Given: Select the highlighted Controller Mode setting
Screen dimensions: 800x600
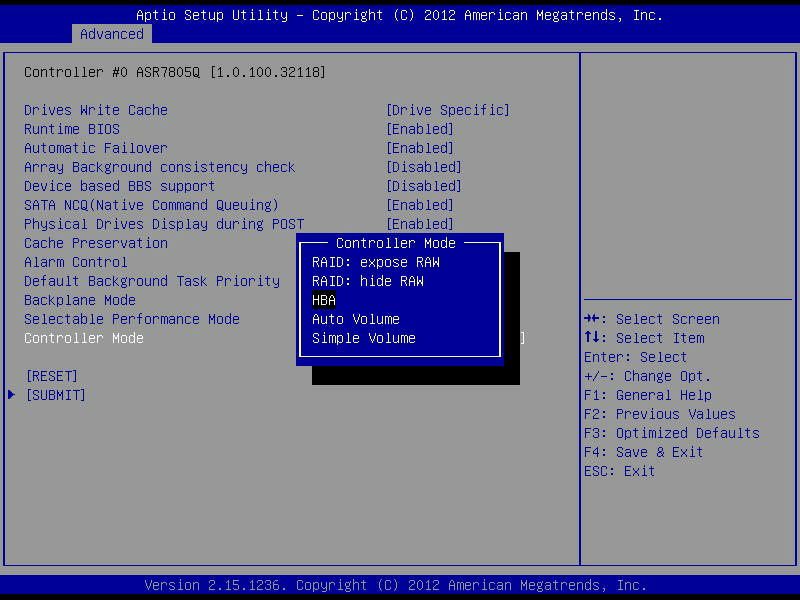Looking at the screenshot, I should pos(84,338).
